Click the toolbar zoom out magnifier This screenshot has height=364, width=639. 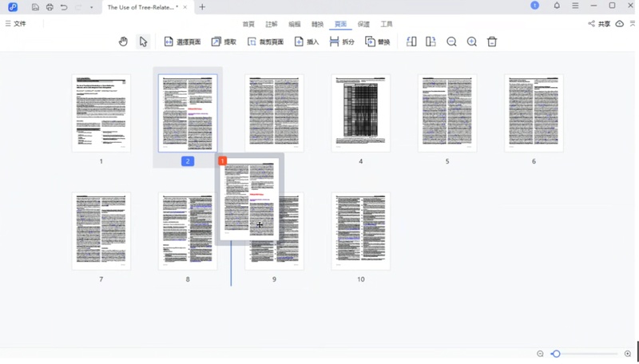pos(451,42)
